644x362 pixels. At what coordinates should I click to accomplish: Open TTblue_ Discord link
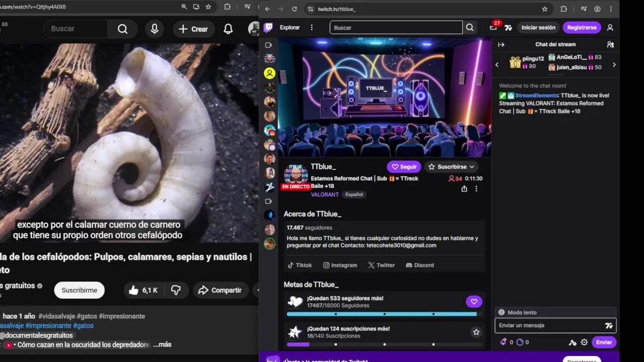coord(420,265)
